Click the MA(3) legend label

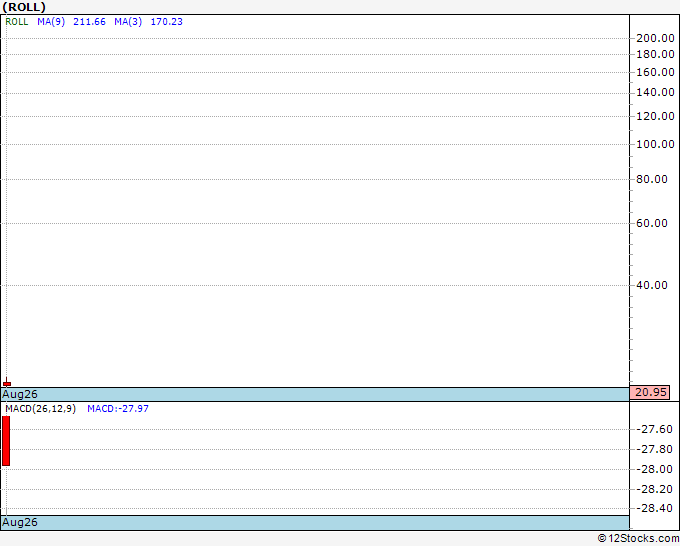pos(128,22)
